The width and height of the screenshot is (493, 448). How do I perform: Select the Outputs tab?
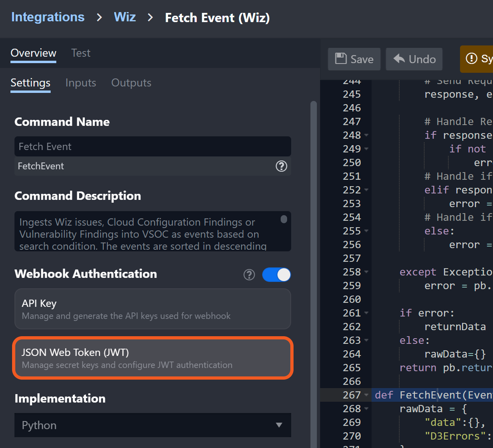(131, 83)
